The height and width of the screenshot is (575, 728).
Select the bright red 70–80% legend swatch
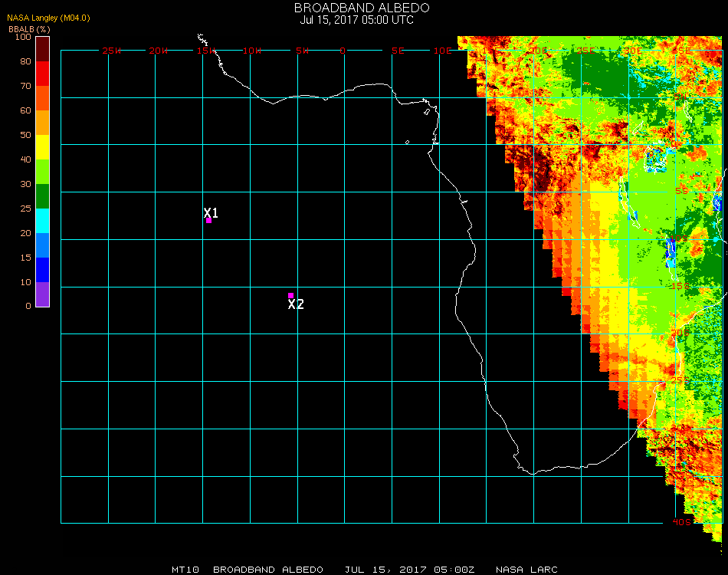42,74
